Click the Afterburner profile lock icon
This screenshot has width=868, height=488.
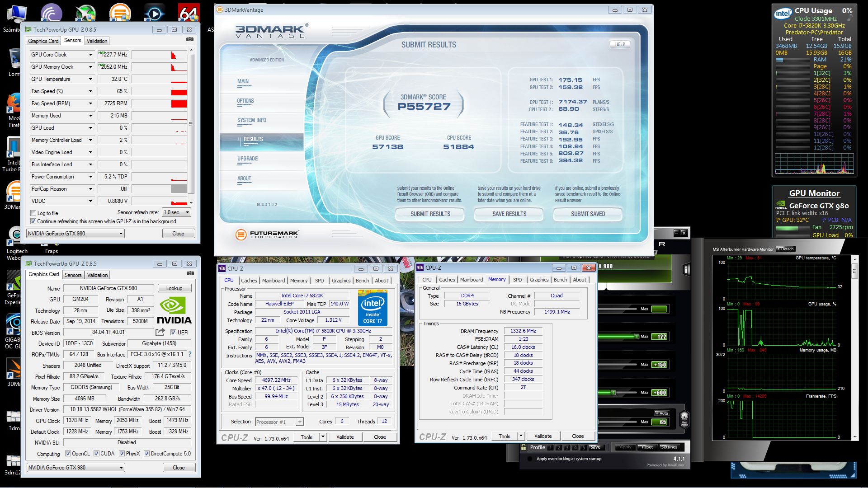tap(524, 447)
